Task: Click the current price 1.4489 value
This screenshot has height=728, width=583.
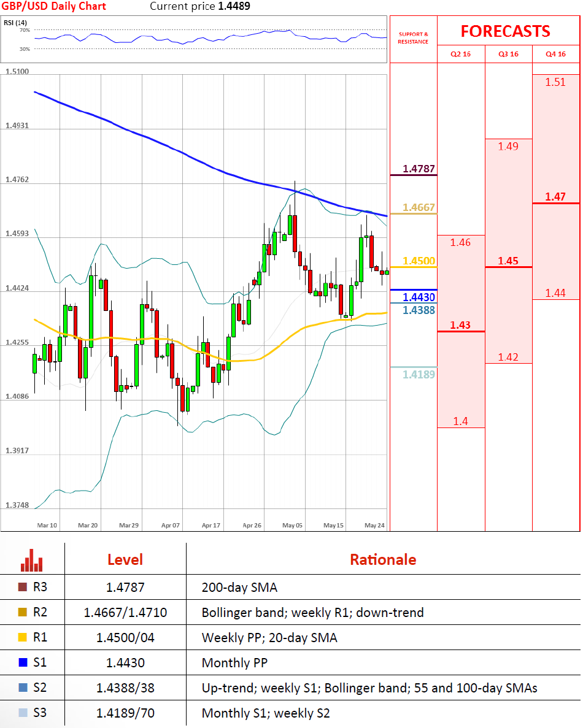Action: coord(234,7)
